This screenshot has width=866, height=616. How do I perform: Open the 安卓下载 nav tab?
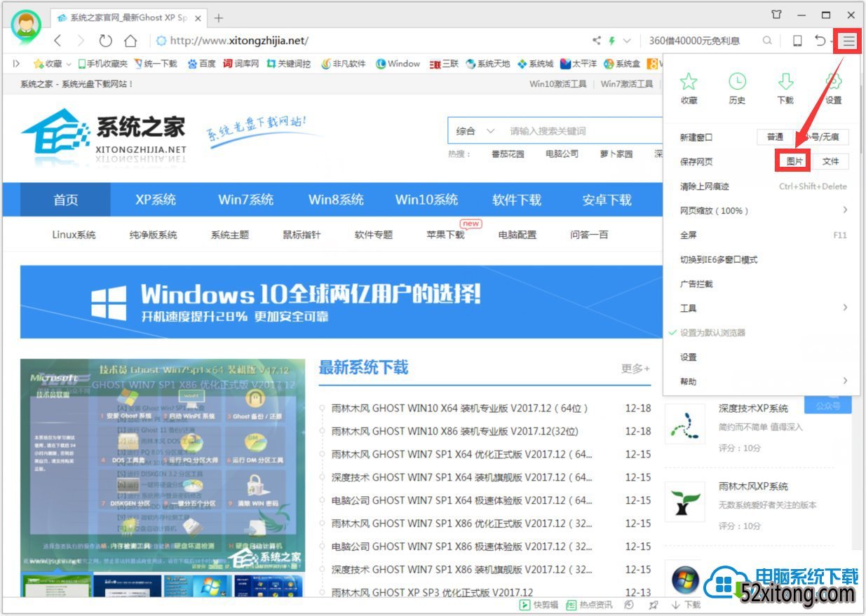pos(607,200)
